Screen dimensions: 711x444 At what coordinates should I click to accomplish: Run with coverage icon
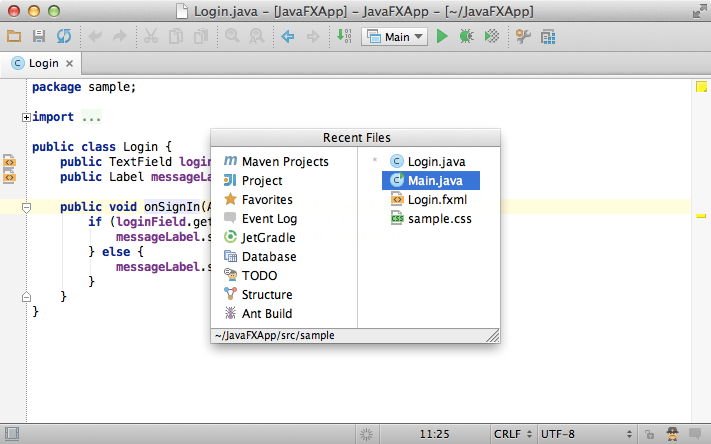tap(492, 36)
